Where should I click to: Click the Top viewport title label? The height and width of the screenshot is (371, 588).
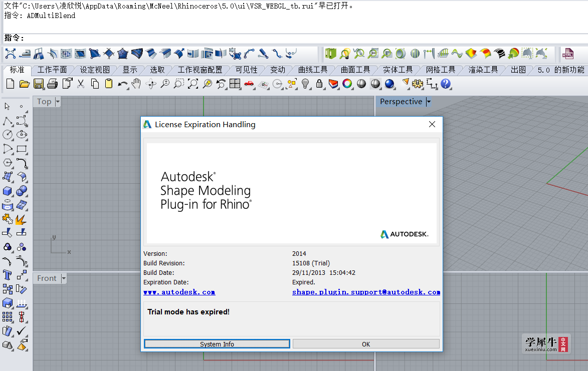[44, 102]
